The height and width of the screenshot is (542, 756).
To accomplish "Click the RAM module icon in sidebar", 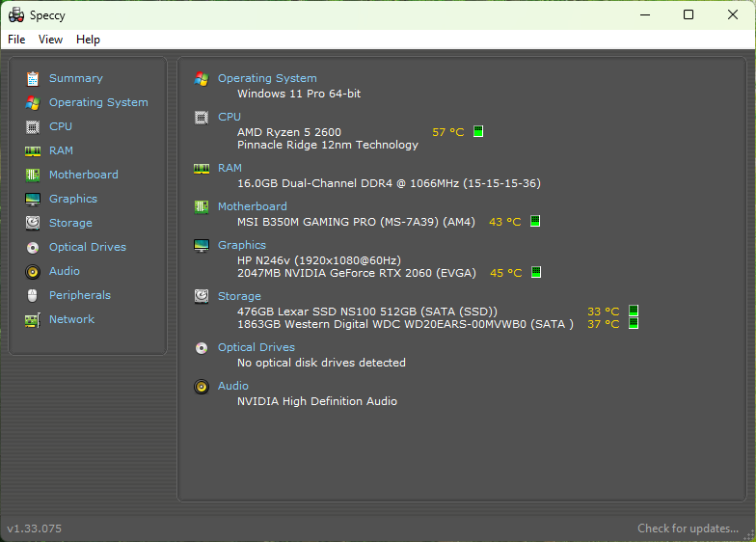I will (33, 150).
